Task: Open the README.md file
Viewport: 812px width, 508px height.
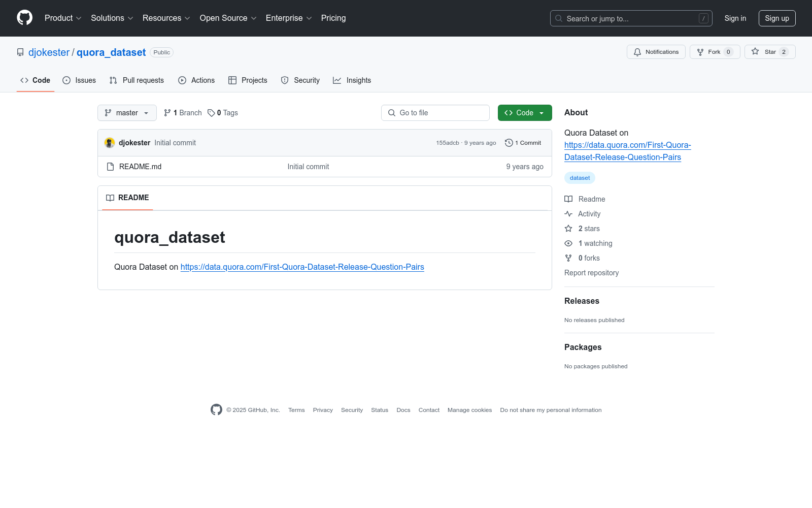Action: click(x=140, y=167)
